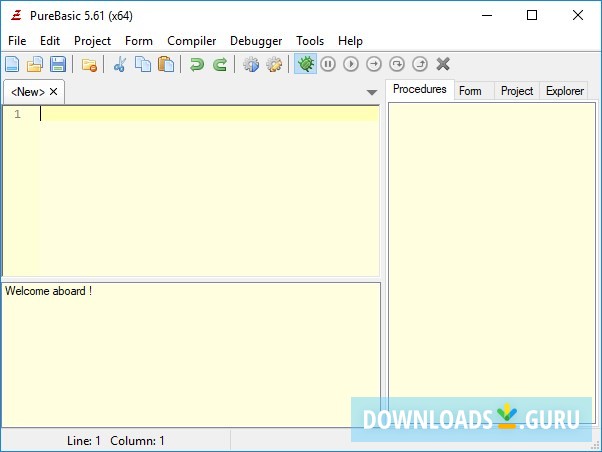Open the Compiler menu
Viewport: 602px width, 452px height.
click(x=192, y=41)
